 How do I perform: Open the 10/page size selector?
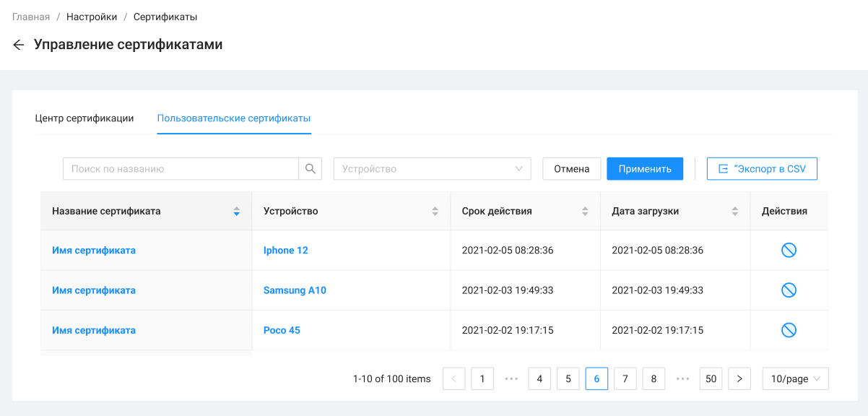click(795, 378)
